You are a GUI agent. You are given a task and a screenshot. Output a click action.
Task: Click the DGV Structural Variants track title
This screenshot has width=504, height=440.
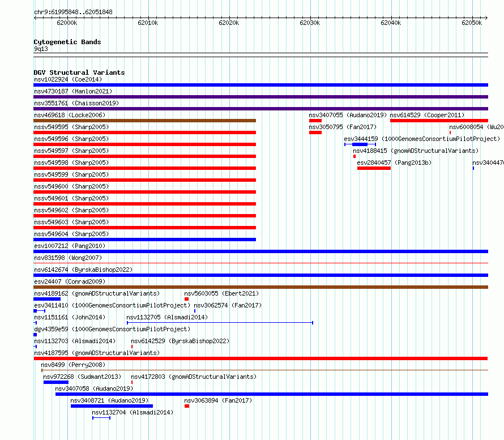[79, 72]
